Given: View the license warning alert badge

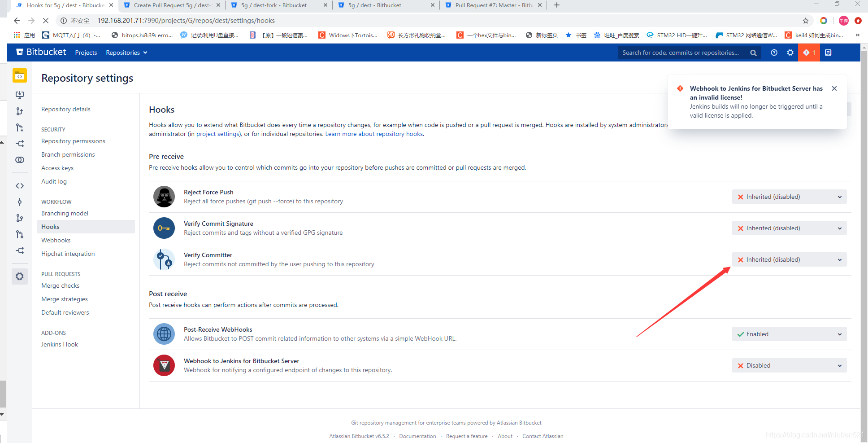Looking at the screenshot, I should (x=808, y=53).
